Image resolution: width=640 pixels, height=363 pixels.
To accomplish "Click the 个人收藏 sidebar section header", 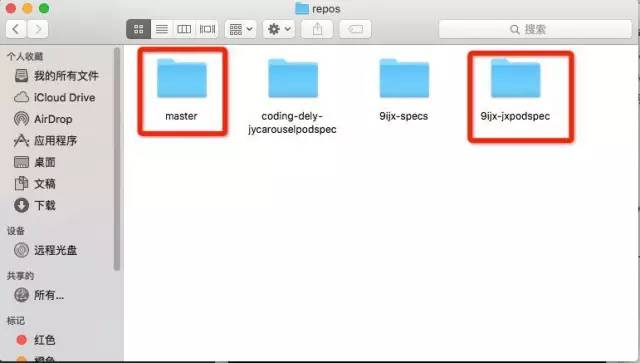I will point(25,56).
